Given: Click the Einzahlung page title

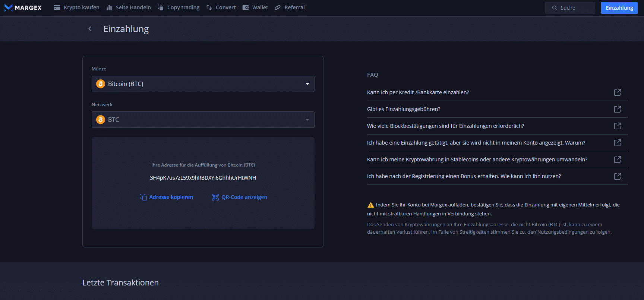Looking at the screenshot, I should coord(126,29).
